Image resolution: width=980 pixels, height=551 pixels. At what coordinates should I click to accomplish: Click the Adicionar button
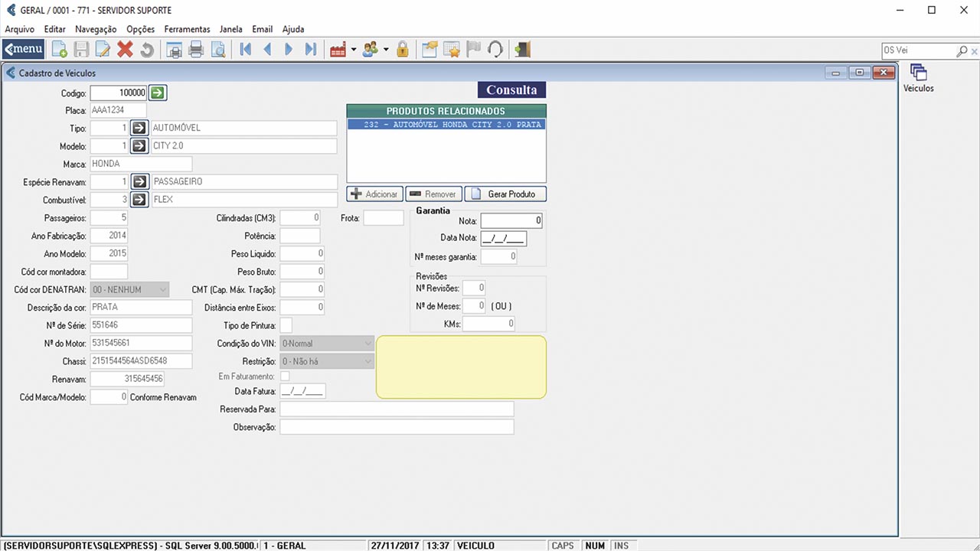(374, 194)
